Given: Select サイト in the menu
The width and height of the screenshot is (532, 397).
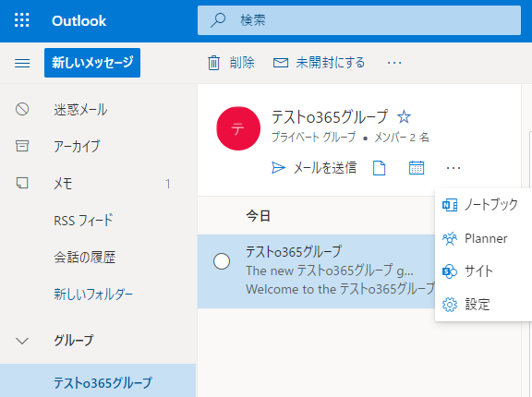Looking at the screenshot, I should pyautogui.click(x=478, y=271).
